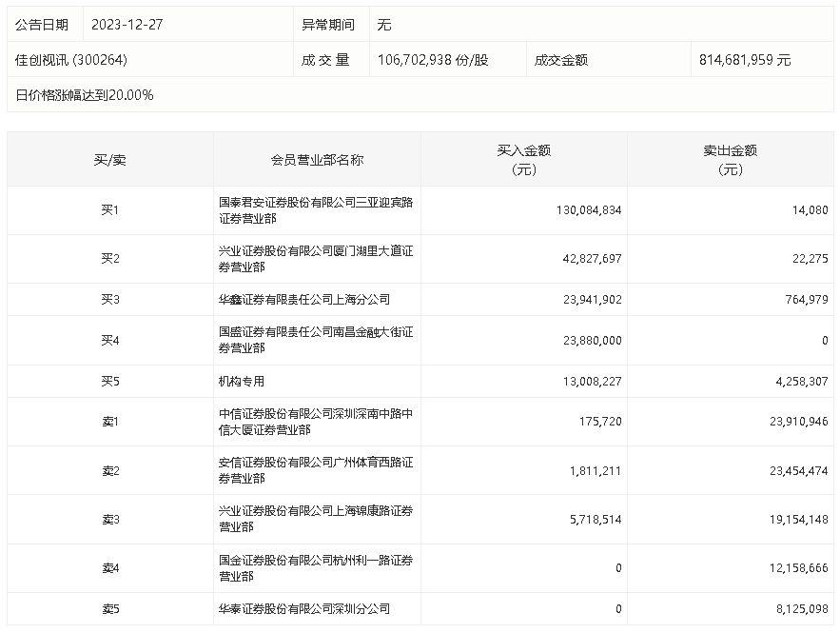840x633 pixels.
Task: Click sell amount 23,910,946
Action: click(799, 422)
